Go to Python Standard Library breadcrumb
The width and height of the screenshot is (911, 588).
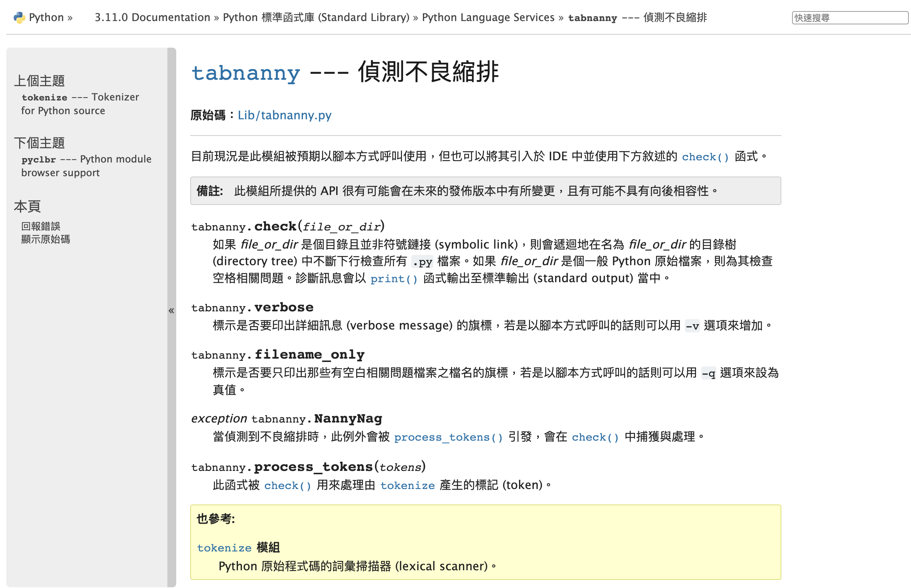coord(316,18)
